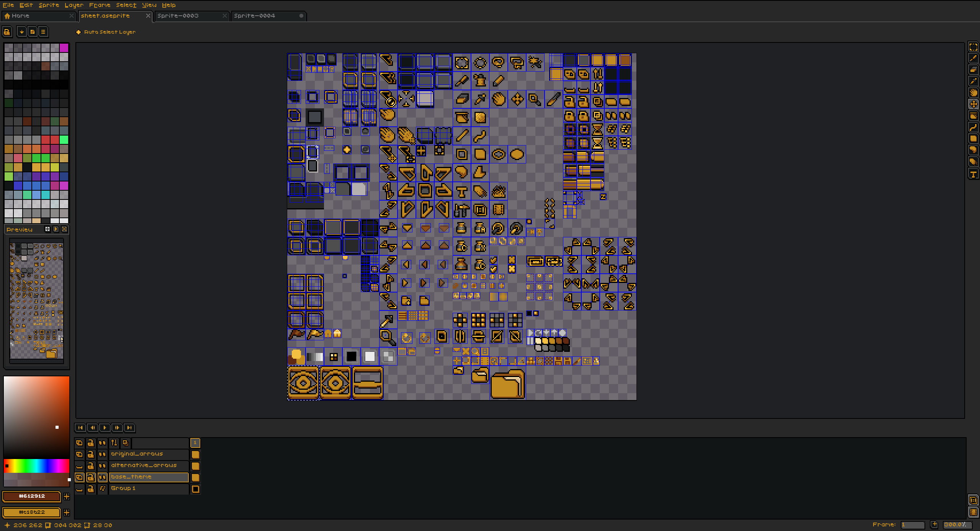Screen dimensions: 980x531
Task: Select the Eraser tool
Action: [x=973, y=70]
